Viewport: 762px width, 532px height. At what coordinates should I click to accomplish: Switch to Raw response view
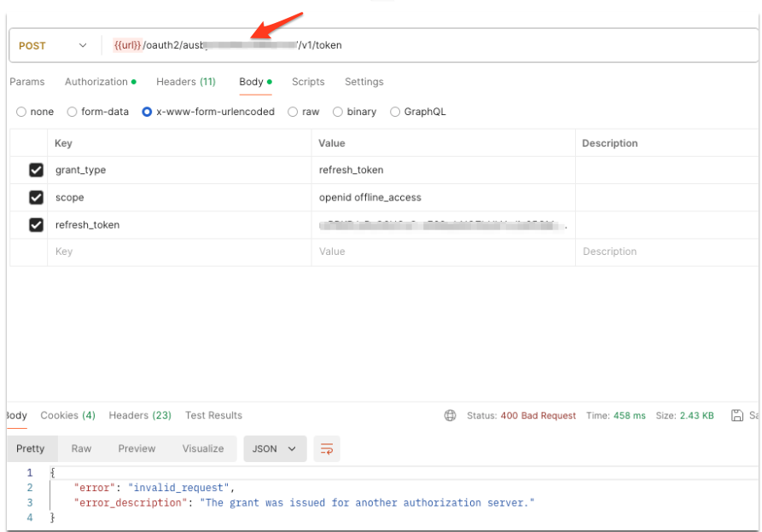pos(81,448)
